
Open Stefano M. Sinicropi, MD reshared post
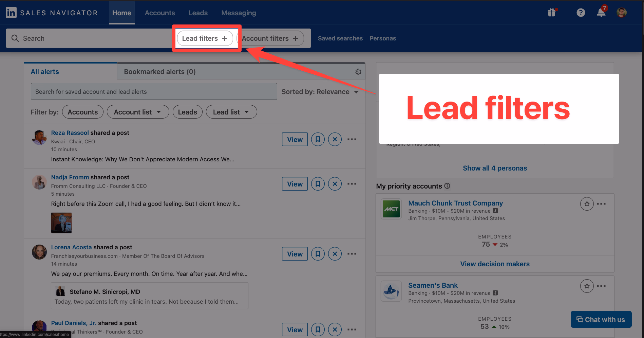pos(149,296)
